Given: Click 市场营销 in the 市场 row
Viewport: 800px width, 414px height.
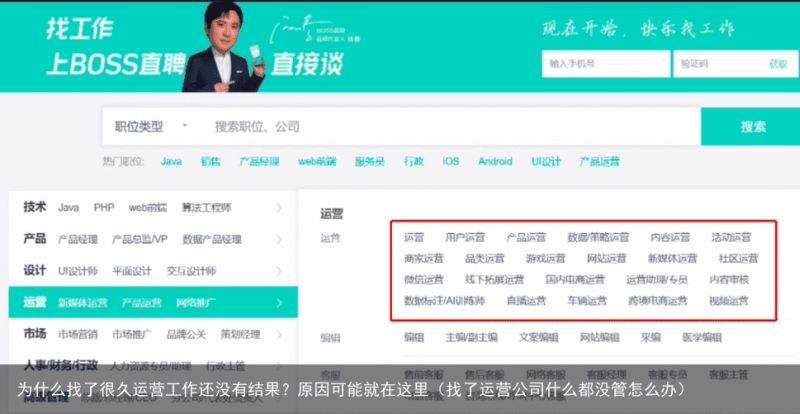Looking at the screenshot, I should tap(78, 334).
